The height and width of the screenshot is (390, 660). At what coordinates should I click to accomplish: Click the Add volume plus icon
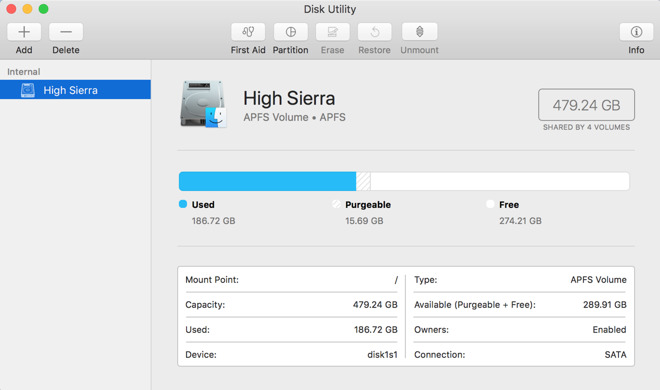tap(24, 32)
